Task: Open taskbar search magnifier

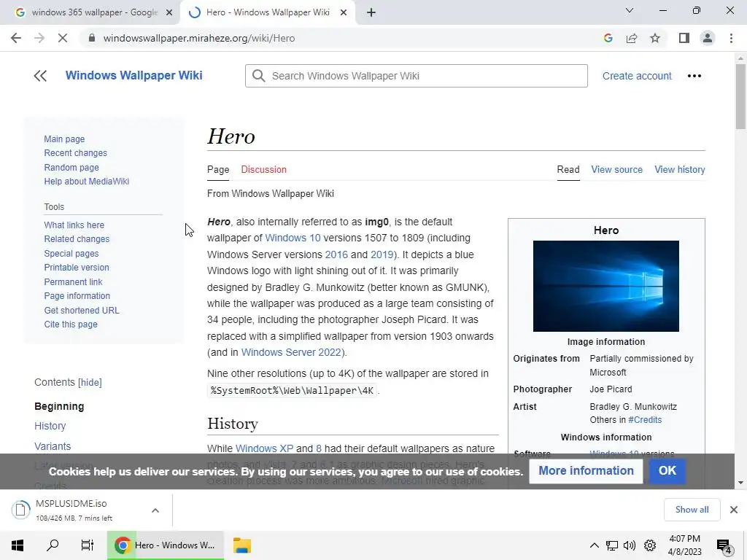Action: coord(53,545)
